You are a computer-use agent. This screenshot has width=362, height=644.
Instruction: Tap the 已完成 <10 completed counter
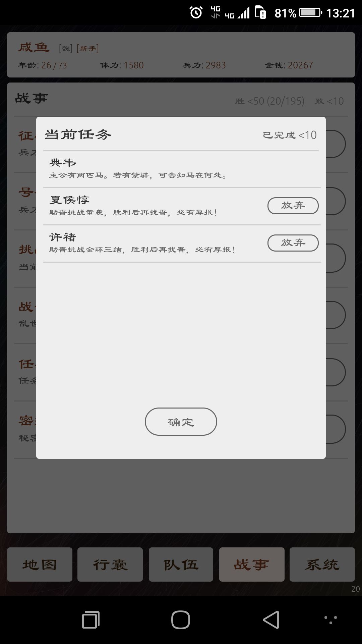pos(290,135)
